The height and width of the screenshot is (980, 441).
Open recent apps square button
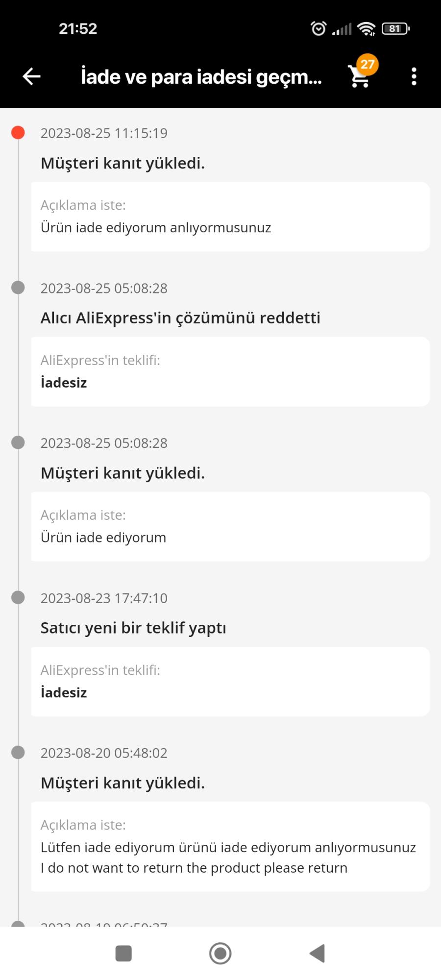(123, 954)
